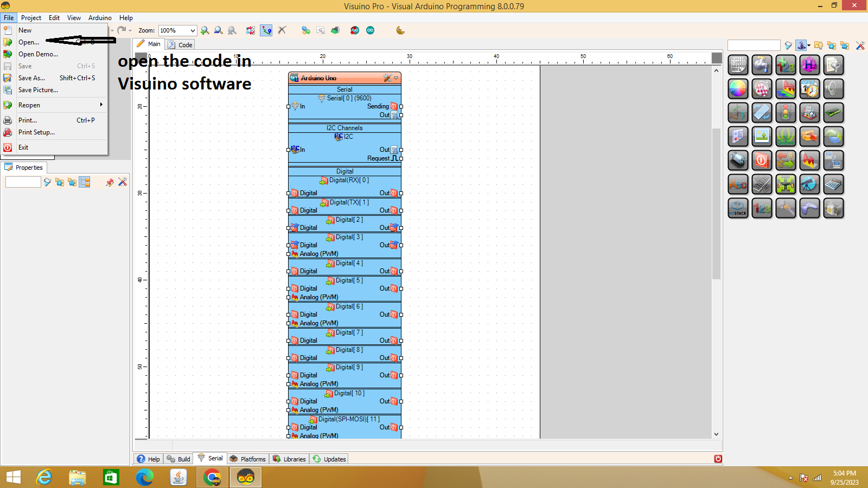This screenshot has width=868, height=488.
Task: Open the Project menu
Action: point(31,17)
